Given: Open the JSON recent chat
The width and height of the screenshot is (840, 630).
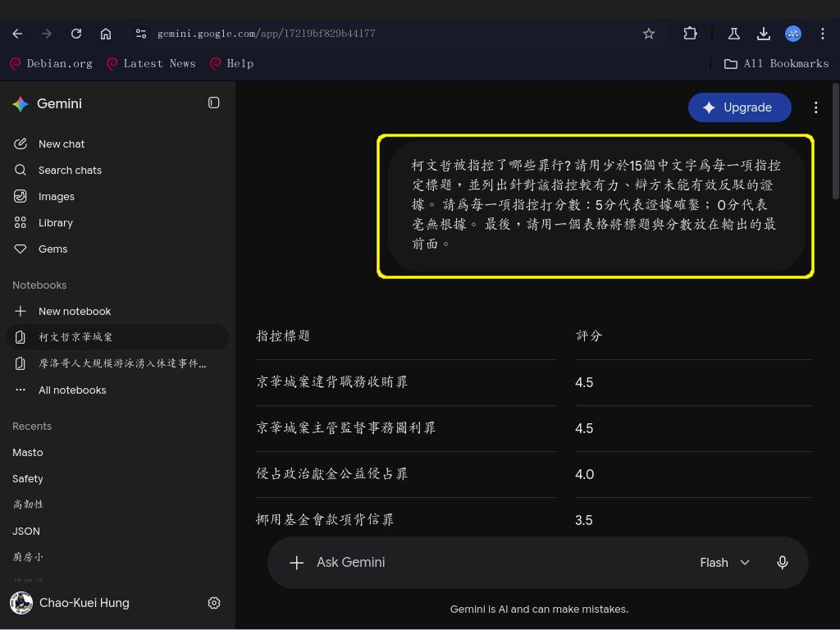Looking at the screenshot, I should point(26,532).
